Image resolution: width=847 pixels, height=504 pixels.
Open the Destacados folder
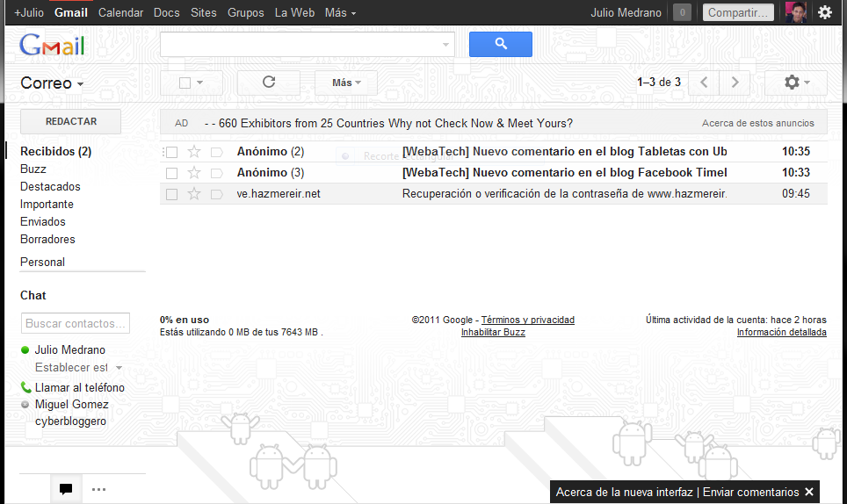(x=50, y=187)
